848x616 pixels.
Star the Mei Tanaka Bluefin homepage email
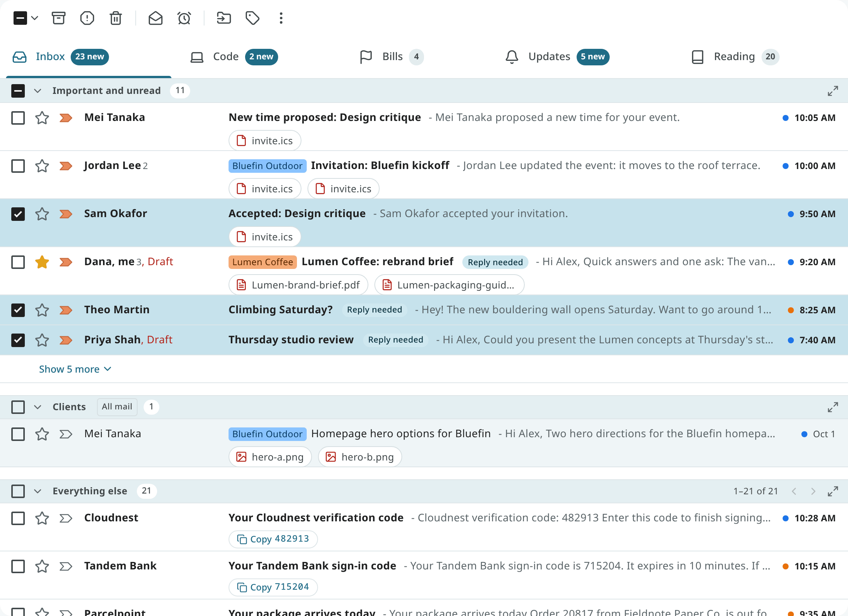tap(42, 434)
